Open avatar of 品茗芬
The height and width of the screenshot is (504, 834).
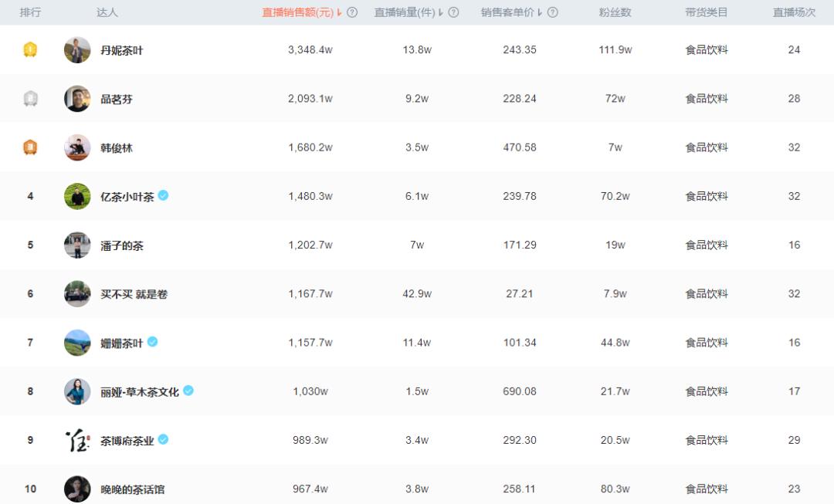[77, 99]
